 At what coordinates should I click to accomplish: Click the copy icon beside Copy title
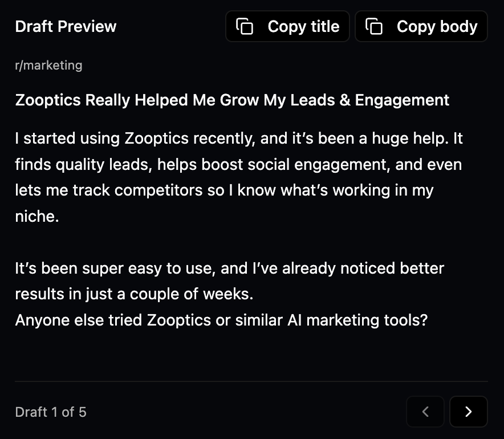(x=245, y=27)
